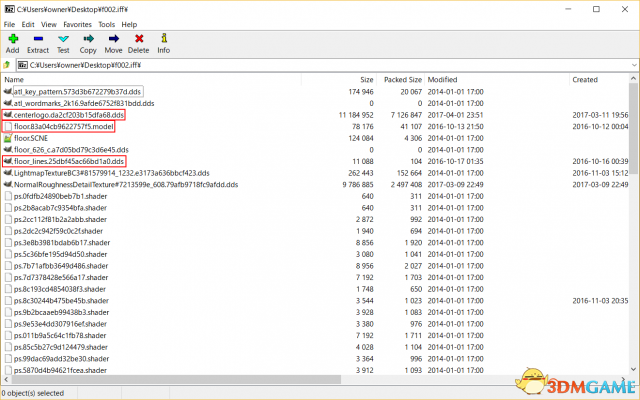Open the Favorites menu
Viewport: 640px width, 400px height.
77,24
